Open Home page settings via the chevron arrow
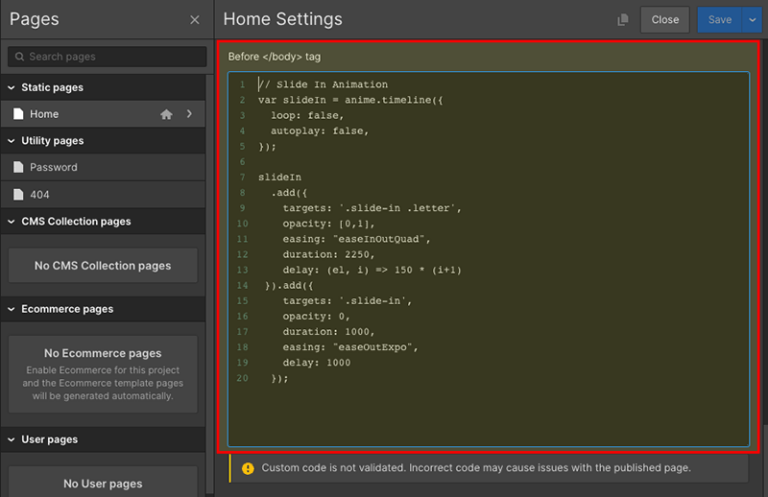 [189, 115]
